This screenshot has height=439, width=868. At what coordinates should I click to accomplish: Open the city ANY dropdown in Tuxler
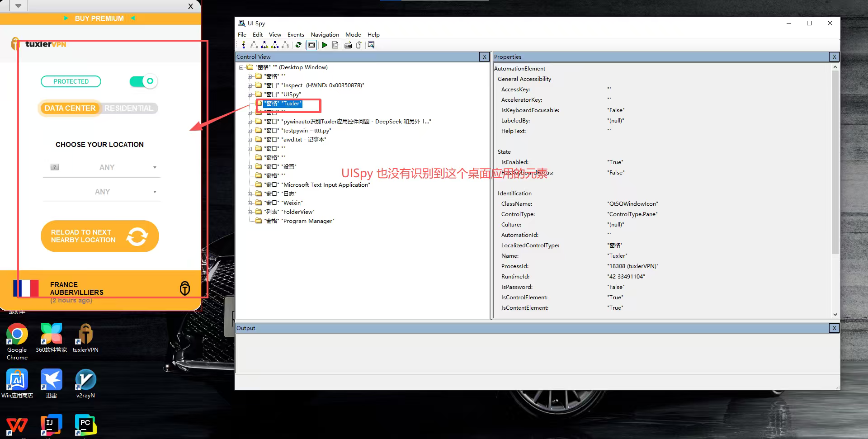[102, 192]
